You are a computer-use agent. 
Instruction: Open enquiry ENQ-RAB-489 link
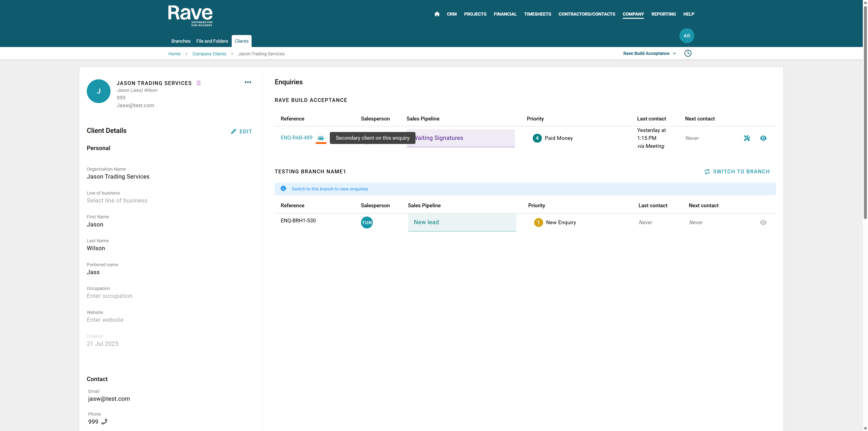pyautogui.click(x=296, y=138)
